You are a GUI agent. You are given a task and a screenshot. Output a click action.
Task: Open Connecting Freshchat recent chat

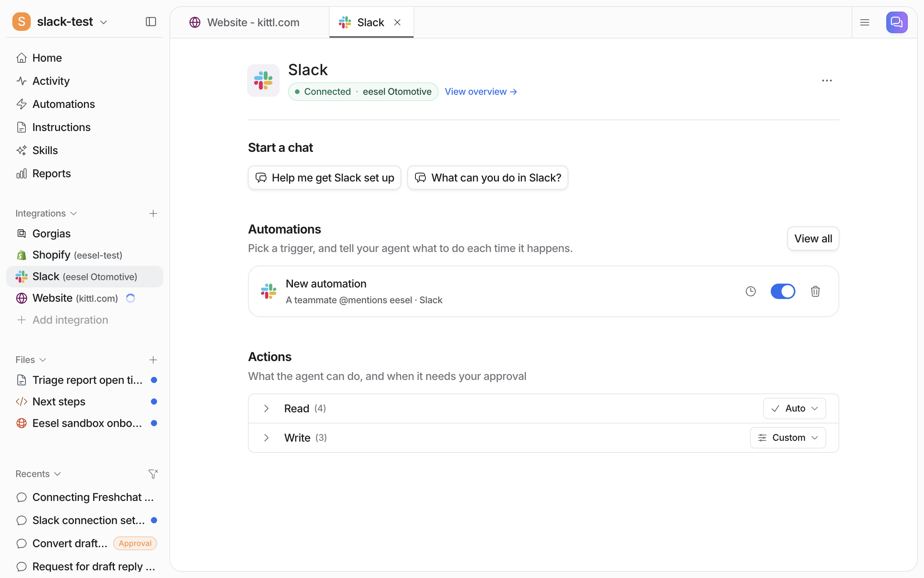click(x=85, y=497)
